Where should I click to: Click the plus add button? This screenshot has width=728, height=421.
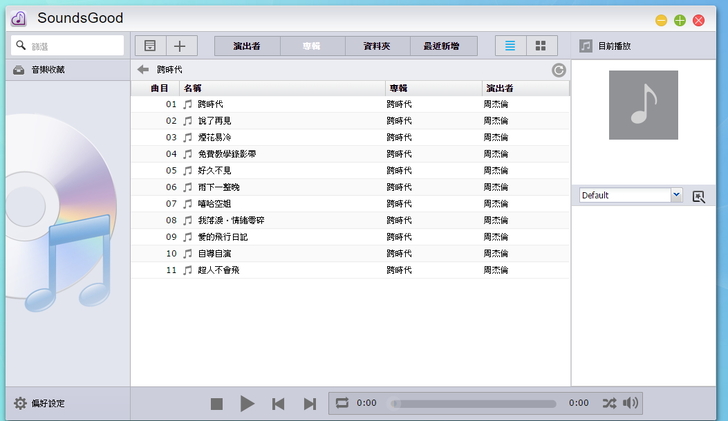point(180,46)
